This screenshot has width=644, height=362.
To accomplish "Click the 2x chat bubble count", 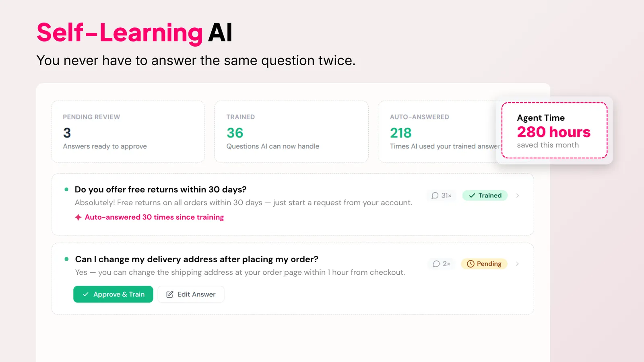I will 441,264.
